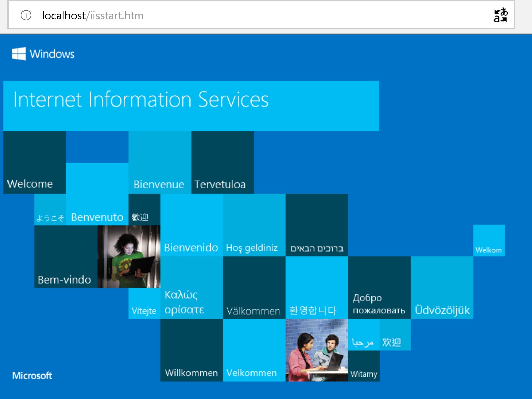This screenshot has height=399, width=532.
Task: Click the Windows logo icon
Action: [19, 53]
